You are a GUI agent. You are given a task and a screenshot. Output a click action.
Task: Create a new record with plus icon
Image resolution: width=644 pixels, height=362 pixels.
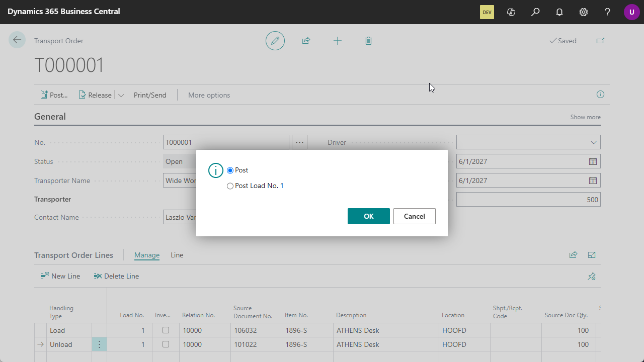click(338, 41)
